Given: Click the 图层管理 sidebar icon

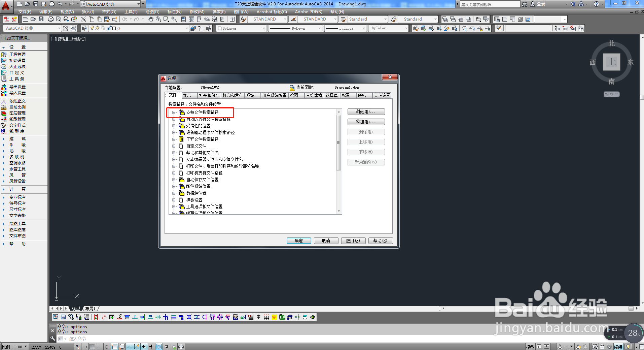Looking at the screenshot, I should tap(4, 113).
